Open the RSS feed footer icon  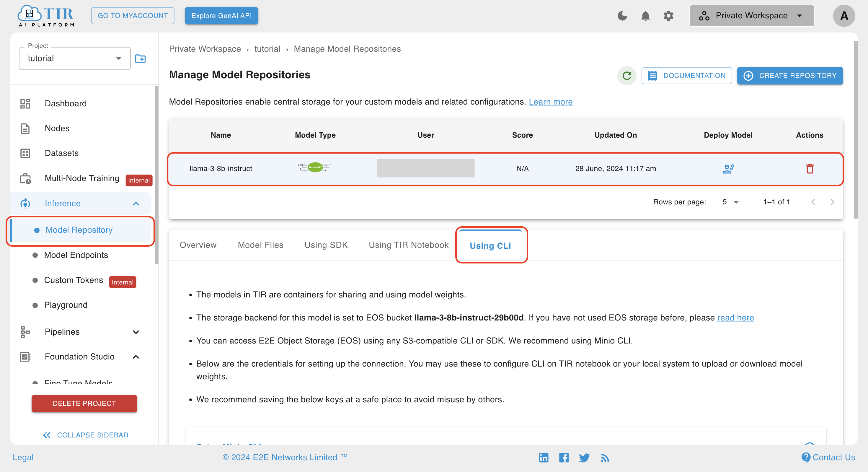(605, 458)
